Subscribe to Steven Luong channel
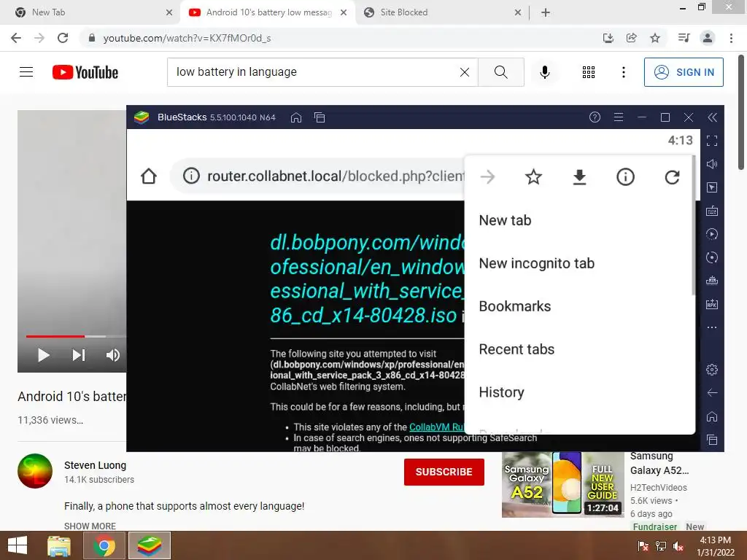747x560 pixels. (444, 472)
